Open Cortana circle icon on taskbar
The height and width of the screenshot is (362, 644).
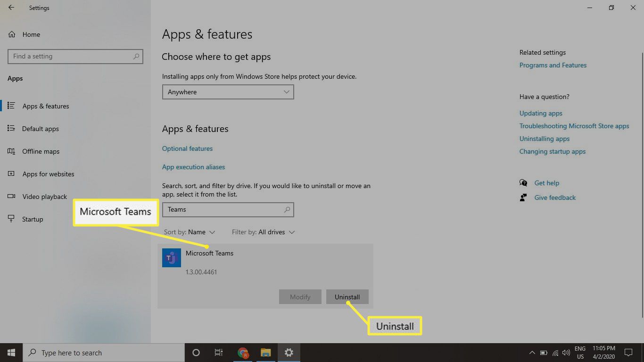click(196, 353)
